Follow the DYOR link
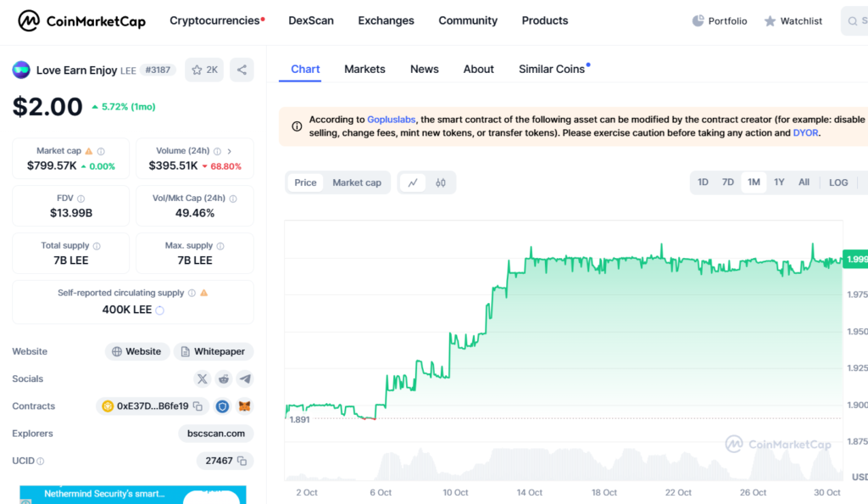The height and width of the screenshot is (504, 868). [x=805, y=133]
